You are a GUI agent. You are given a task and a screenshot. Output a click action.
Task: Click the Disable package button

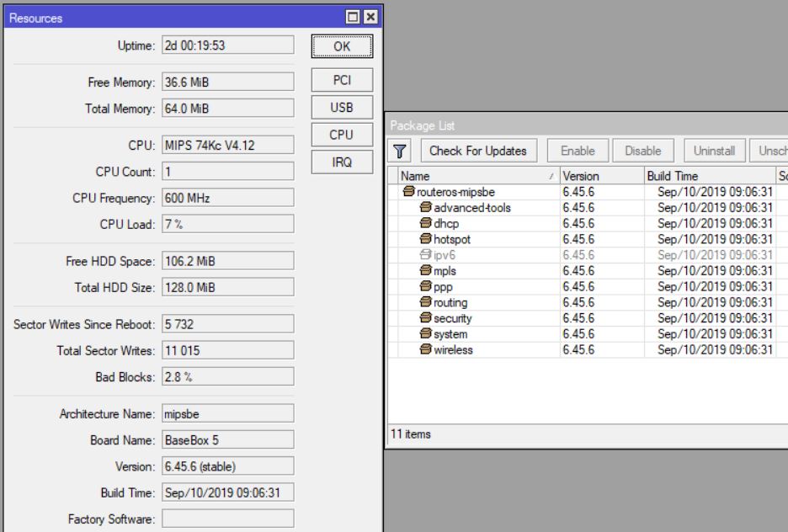[x=643, y=151]
